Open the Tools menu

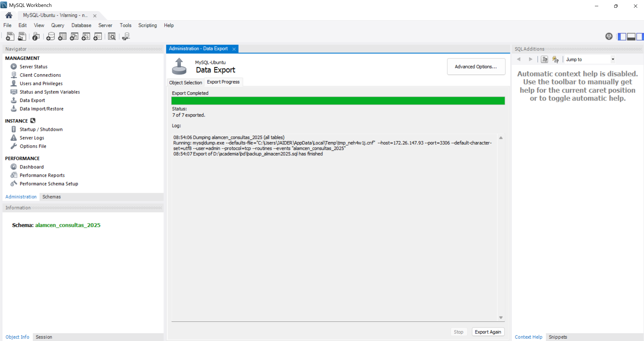[x=125, y=25]
